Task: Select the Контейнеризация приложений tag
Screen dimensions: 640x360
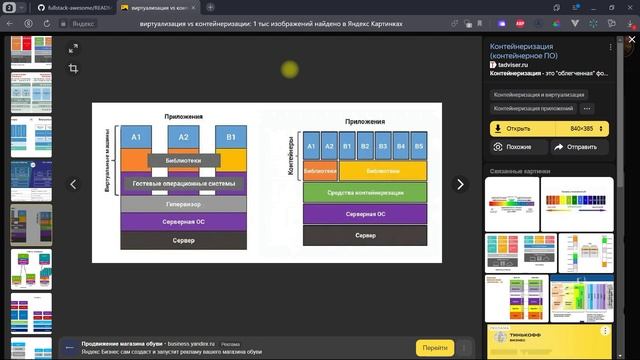Action: (533, 109)
